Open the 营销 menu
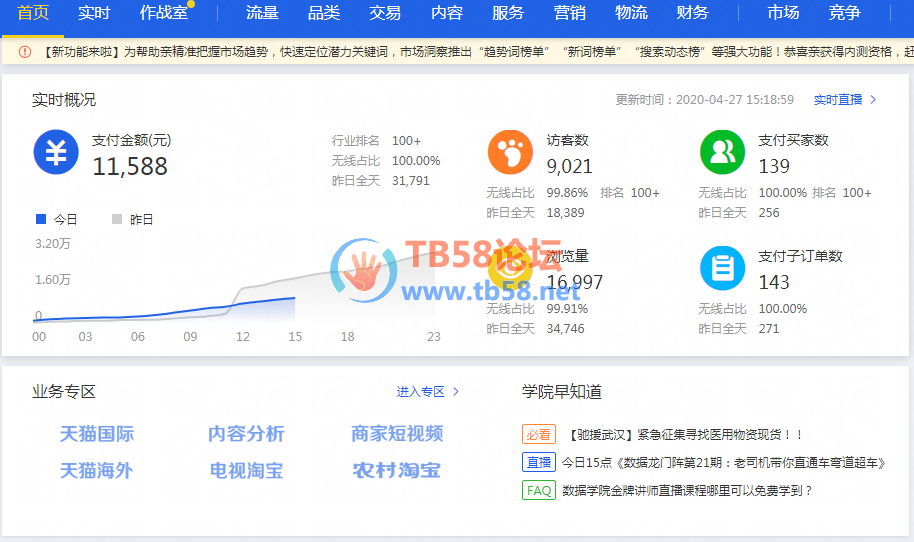This screenshot has height=542, width=914. point(570,12)
